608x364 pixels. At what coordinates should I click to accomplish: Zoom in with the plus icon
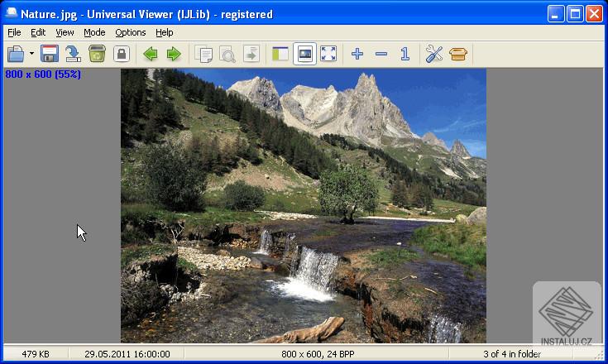(357, 54)
